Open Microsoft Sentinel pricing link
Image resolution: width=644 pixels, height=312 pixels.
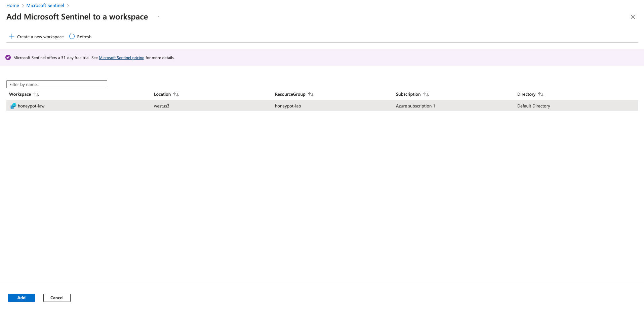tap(122, 58)
